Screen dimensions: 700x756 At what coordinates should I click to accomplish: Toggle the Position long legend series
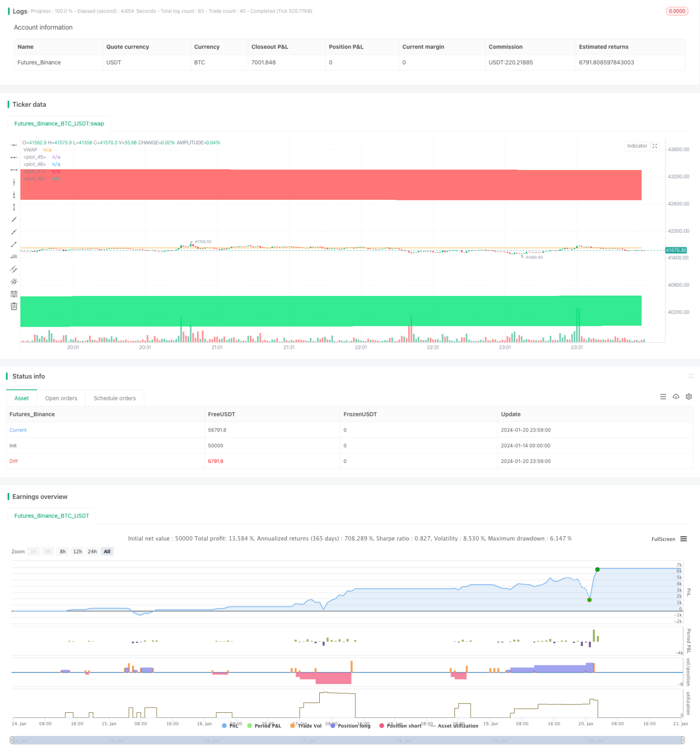tap(350, 726)
